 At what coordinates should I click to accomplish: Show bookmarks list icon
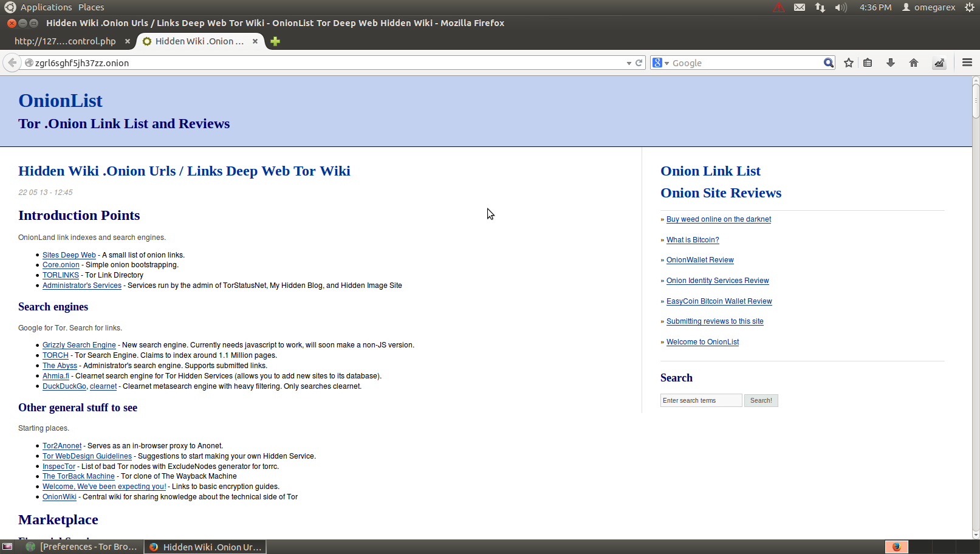[x=868, y=63]
